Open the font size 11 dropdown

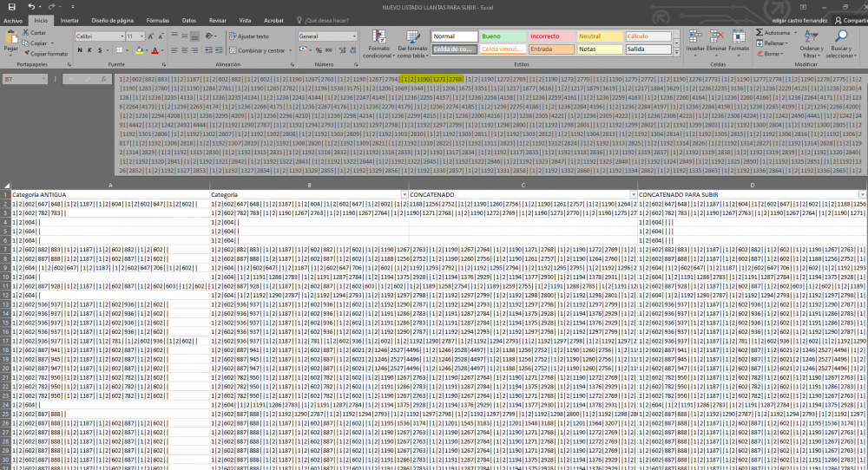(x=141, y=36)
